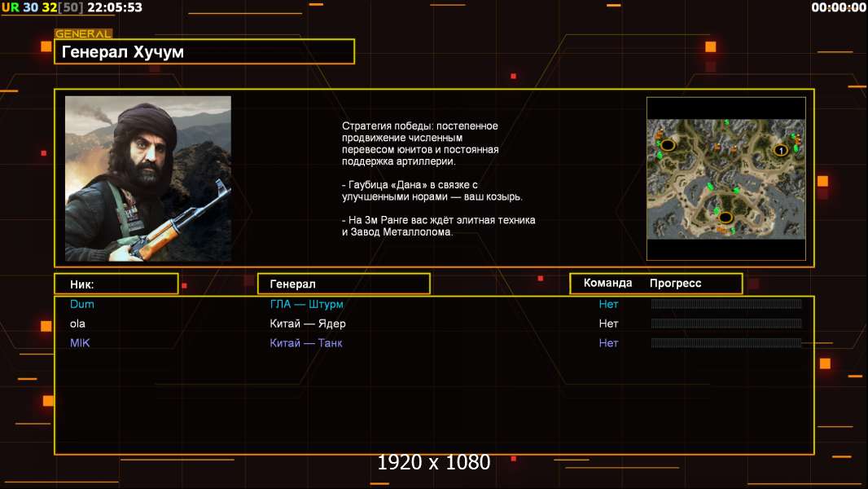This screenshot has height=489, width=868.
Task: Click the 'Ник:' column header
Action: [116, 284]
